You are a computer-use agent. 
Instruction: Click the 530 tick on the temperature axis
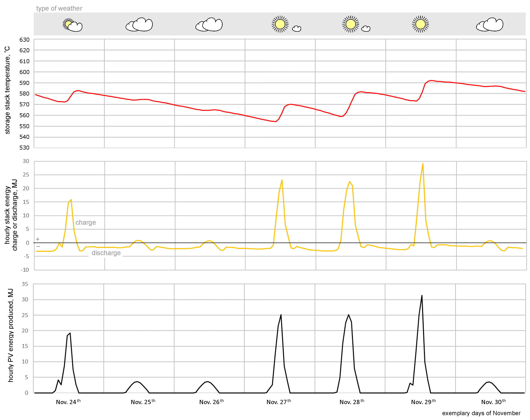[24, 148]
